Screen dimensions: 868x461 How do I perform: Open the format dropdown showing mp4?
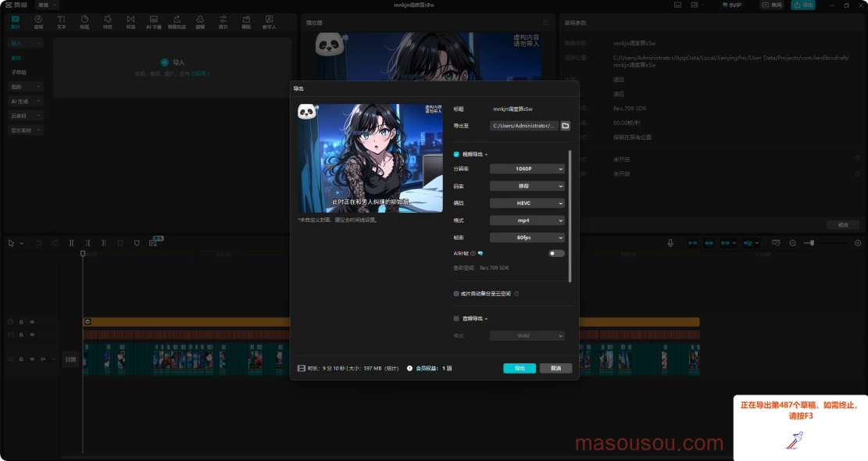(x=527, y=220)
